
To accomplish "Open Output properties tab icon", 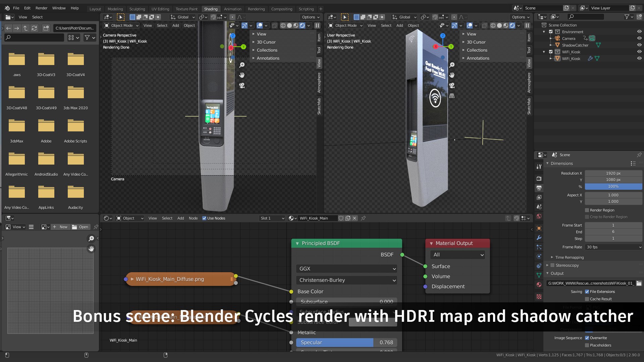I will 539,188.
